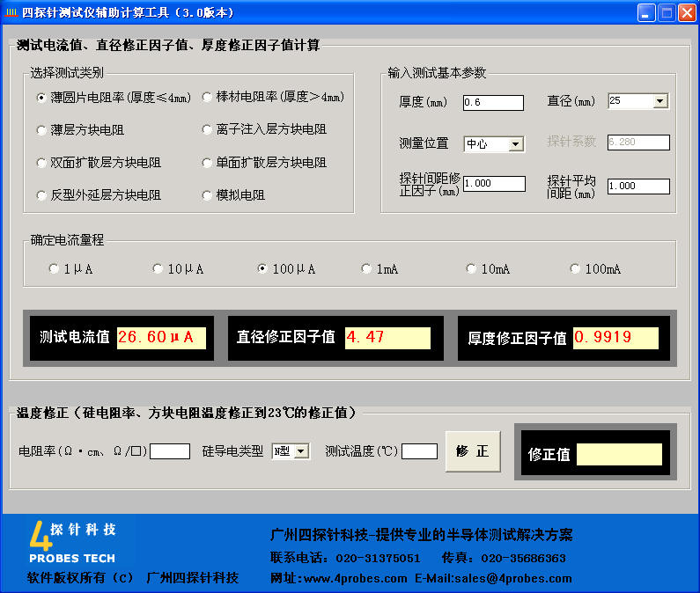Click the 测试电流值 result 26.60μA
This screenshot has height=593, width=700.
coord(162,338)
